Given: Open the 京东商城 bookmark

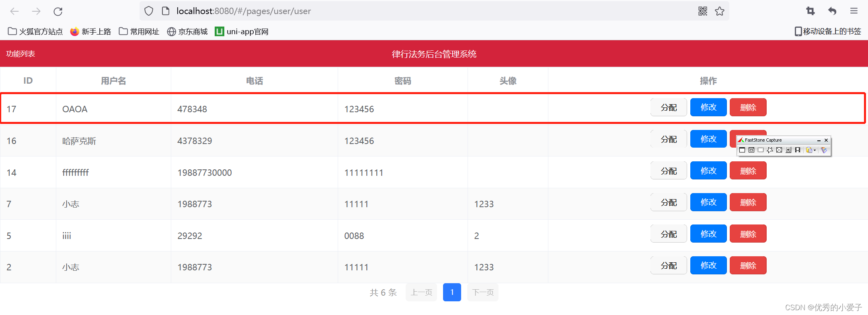Looking at the screenshot, I should [x=187, y=31].
